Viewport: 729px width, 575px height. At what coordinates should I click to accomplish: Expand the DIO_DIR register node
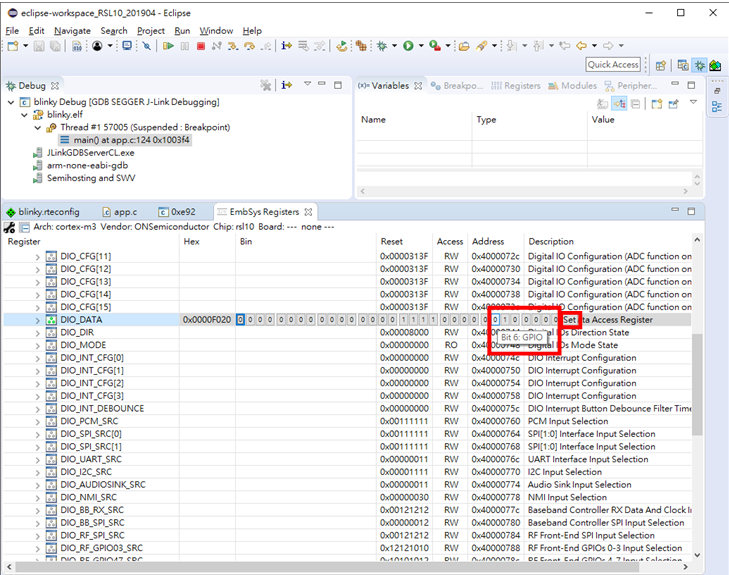pos(39,333)
